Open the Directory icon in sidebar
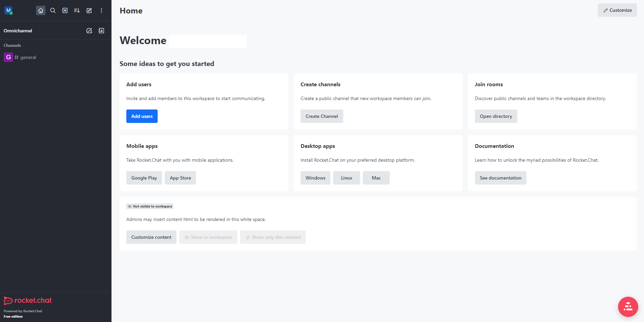The width and height of the screenshot is (644, 322). [65, 10]
